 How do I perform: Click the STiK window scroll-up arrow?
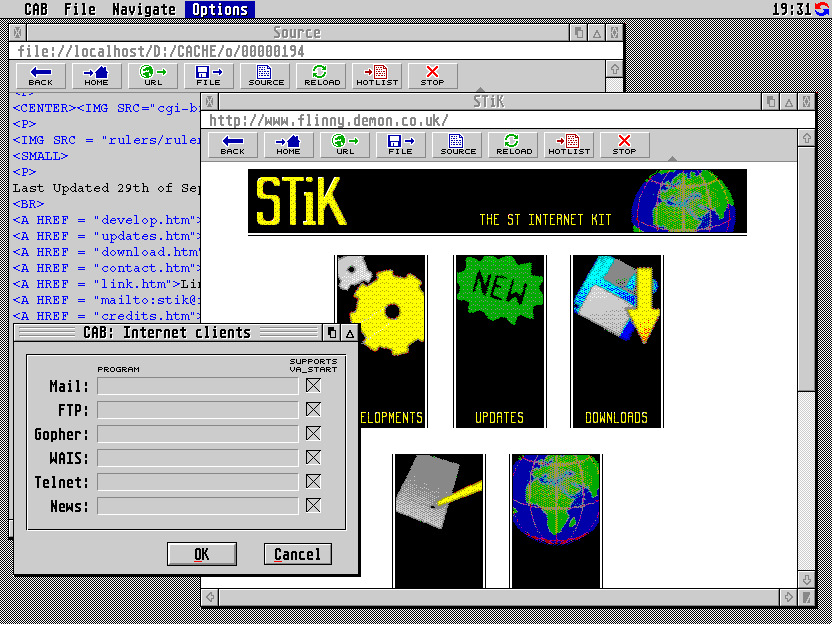coord(807,138)
